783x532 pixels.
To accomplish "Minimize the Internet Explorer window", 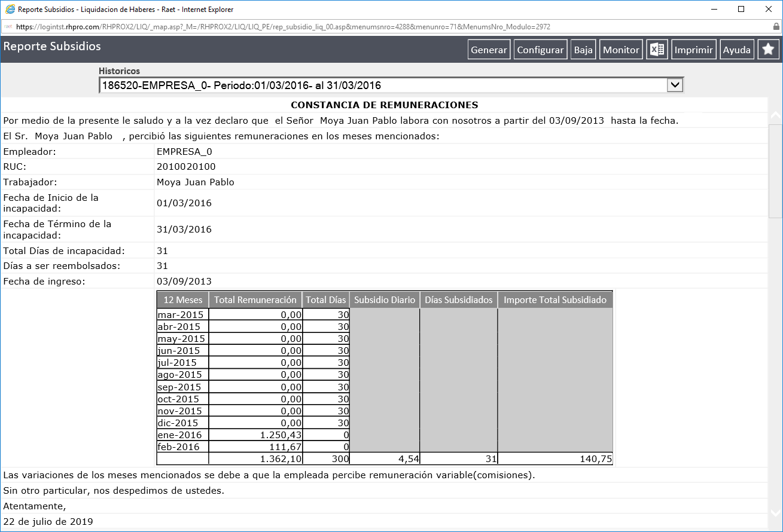I will click(714, 10).
